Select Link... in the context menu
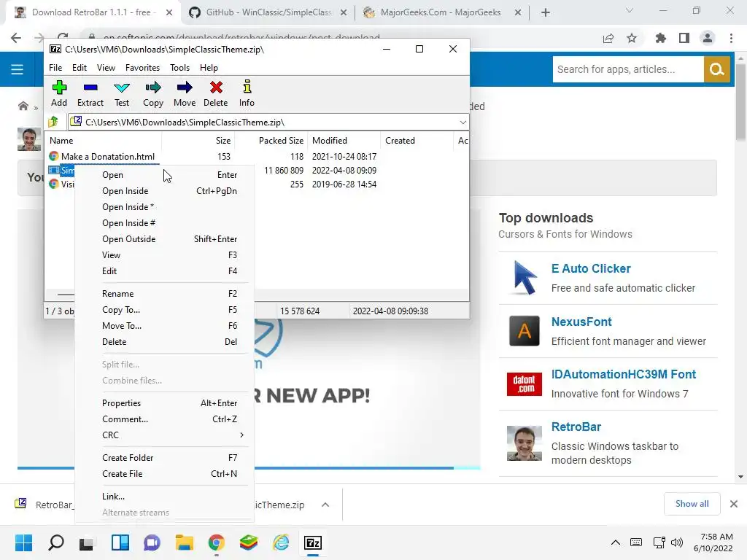 164,496
